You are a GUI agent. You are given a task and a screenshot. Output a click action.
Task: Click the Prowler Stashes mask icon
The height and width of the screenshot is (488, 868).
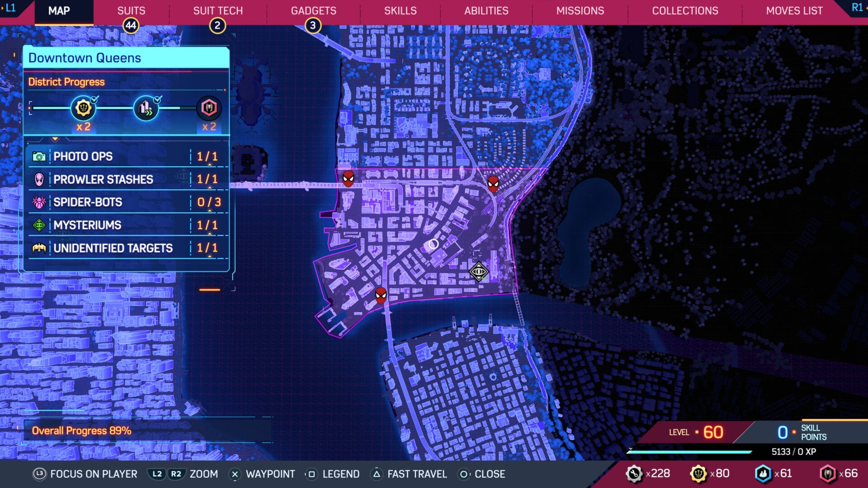40,179
